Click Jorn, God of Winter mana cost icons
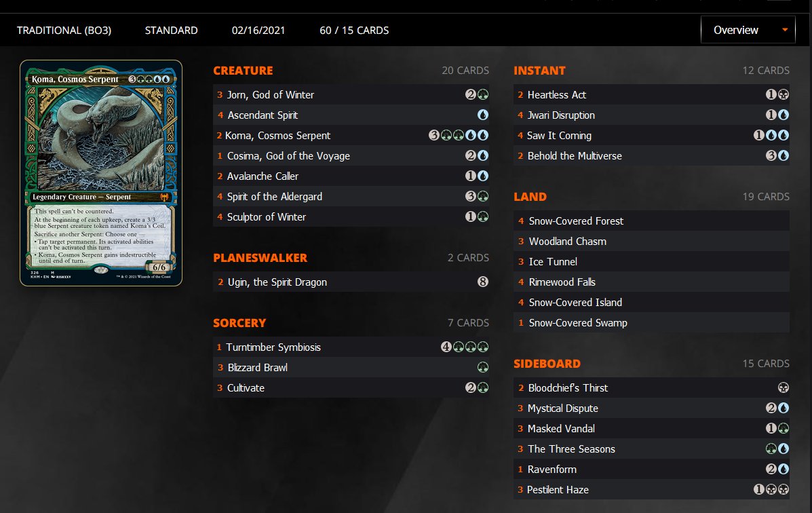The width and height of the screenshot is (812, 513). [x=477, y=94]
